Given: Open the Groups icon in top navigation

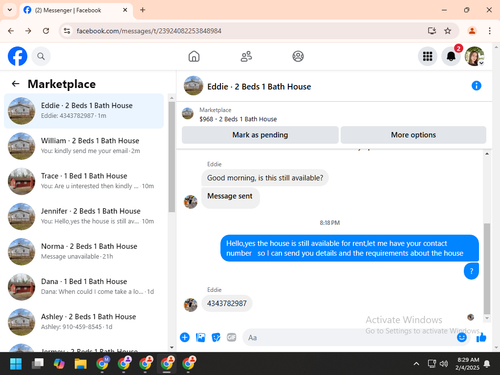Looking at the screenshot, I should [298, 56].
